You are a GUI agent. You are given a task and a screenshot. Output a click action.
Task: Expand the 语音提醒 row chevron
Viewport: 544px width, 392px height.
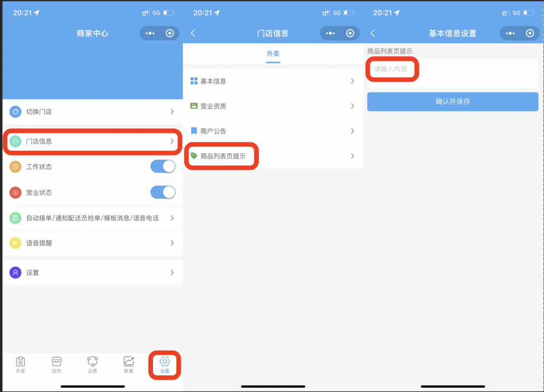[x=172, y=243]
